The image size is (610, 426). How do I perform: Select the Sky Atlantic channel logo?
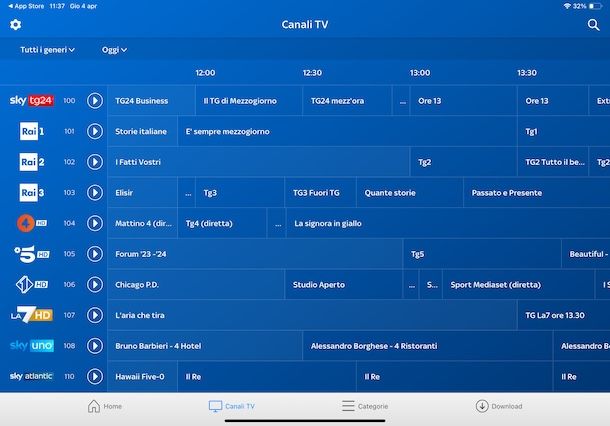pyautogui.click(x=31, y=376)
